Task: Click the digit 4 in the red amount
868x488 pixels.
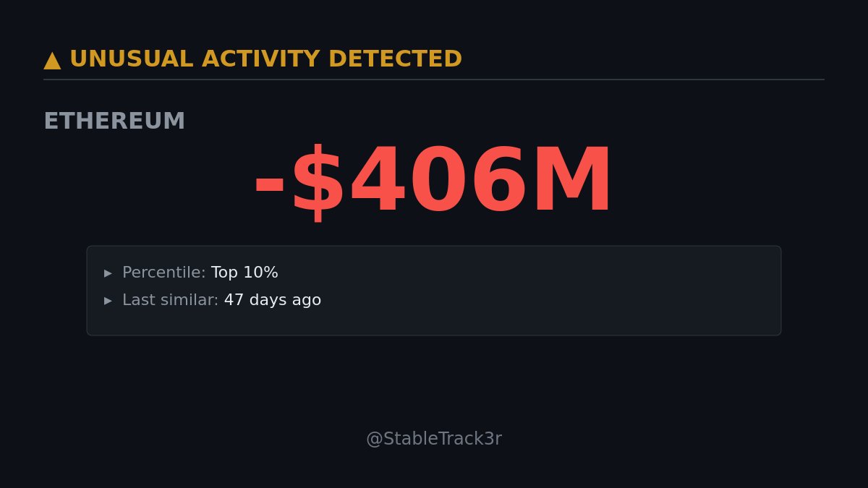Action: (x=378, y=182)
